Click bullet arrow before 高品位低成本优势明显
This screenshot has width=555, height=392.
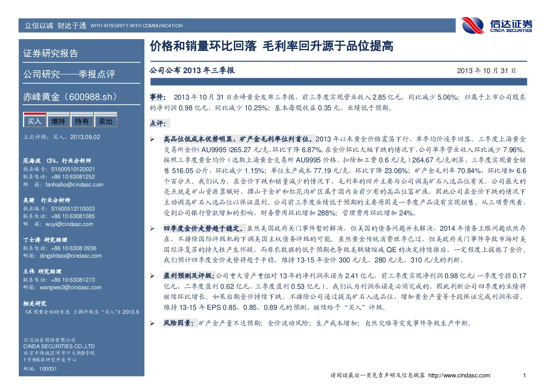[152, 139]
